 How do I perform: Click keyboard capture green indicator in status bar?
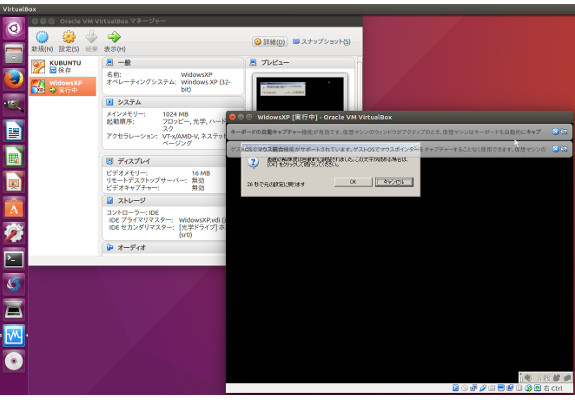coord(537,388)
